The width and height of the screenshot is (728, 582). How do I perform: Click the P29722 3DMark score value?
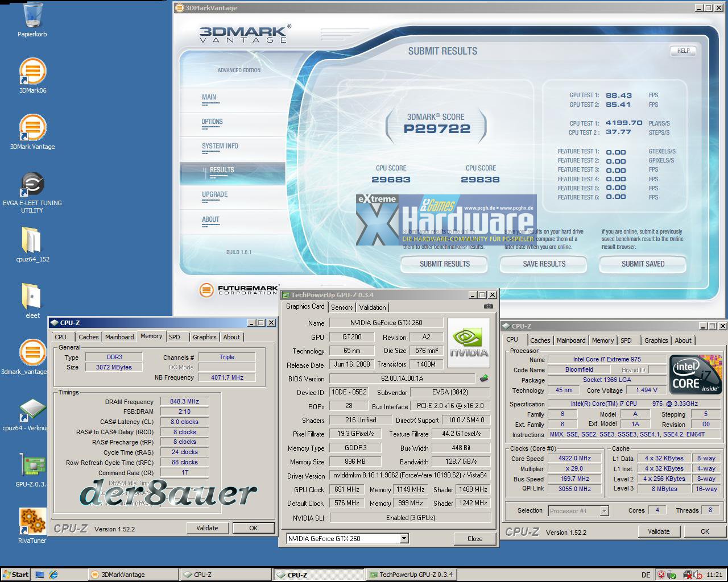437,129
